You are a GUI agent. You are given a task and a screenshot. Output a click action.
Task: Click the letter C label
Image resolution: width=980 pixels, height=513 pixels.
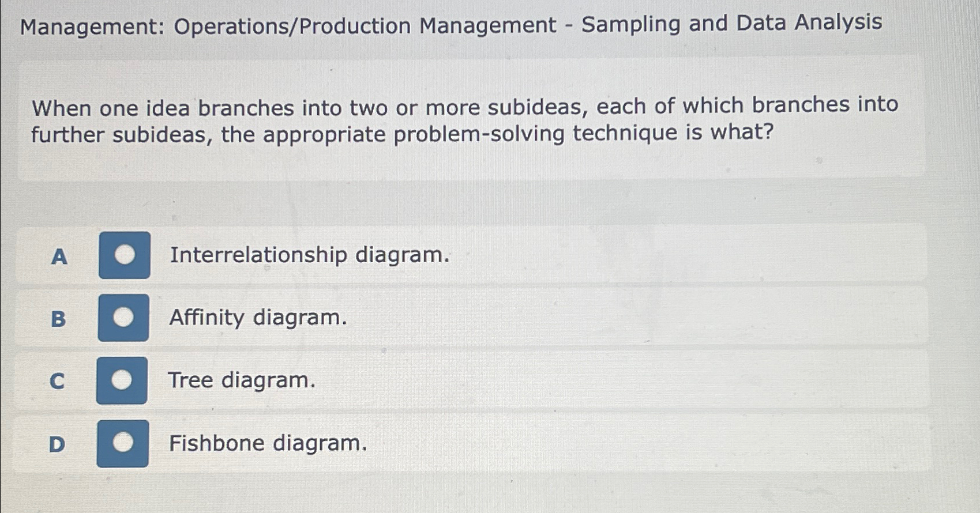(x=57, y=382)
